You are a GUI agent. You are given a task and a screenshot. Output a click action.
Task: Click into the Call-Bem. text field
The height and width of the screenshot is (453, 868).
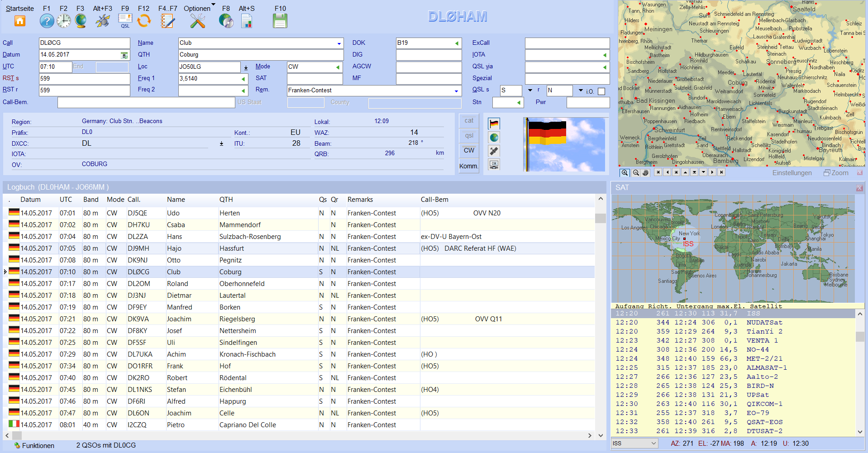click(146, 103)
